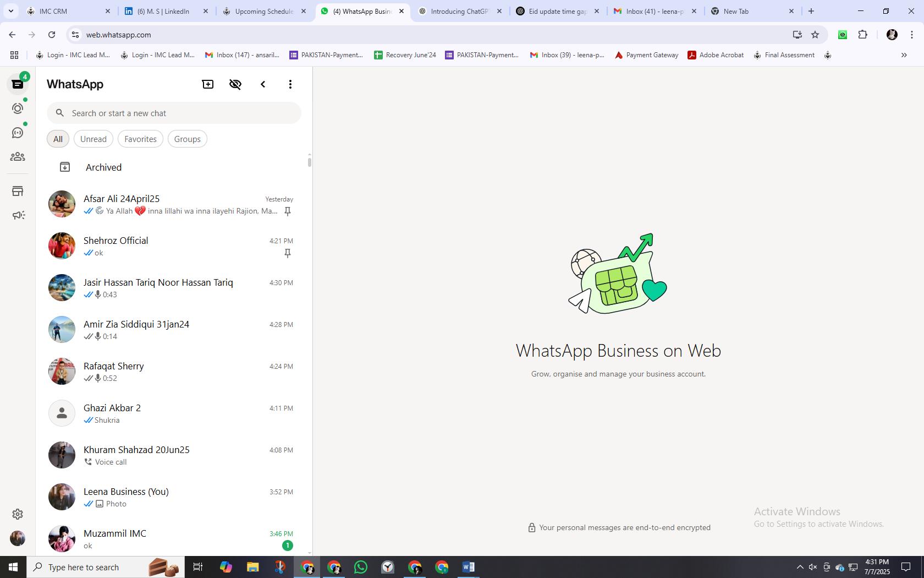Open the Channels icon in sidebar

[18, 133]
